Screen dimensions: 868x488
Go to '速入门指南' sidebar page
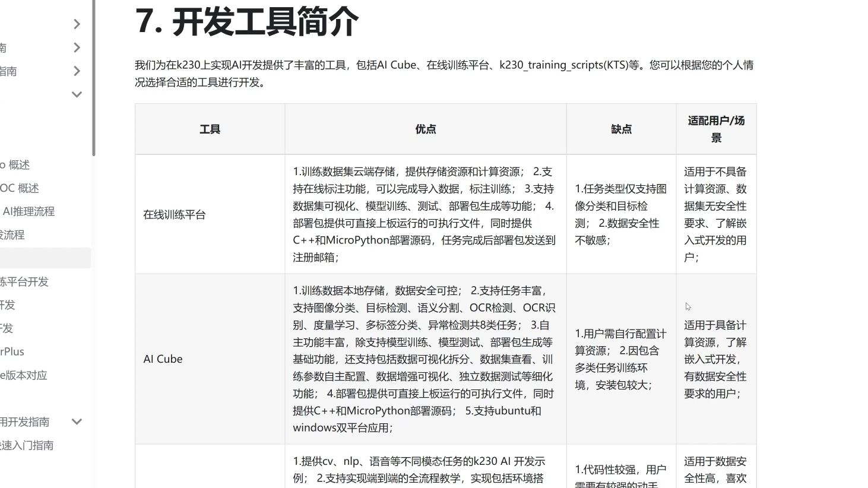(27, 445)
